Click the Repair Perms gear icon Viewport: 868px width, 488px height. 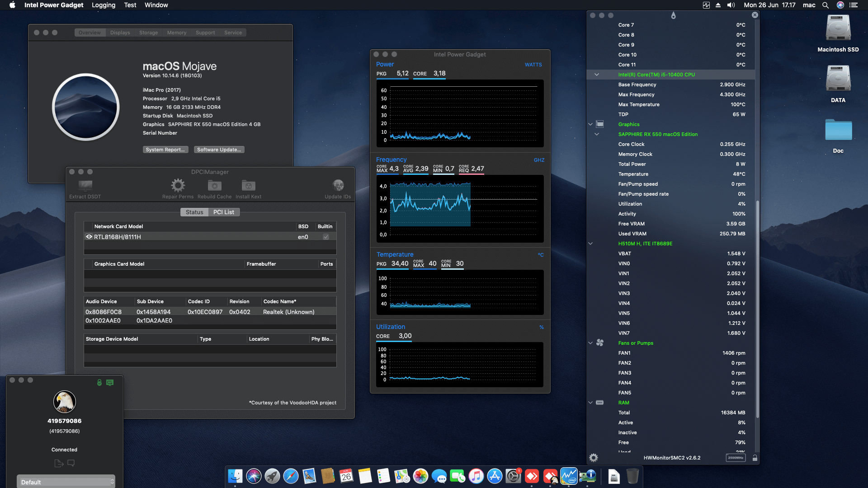(x=178, y=185)
